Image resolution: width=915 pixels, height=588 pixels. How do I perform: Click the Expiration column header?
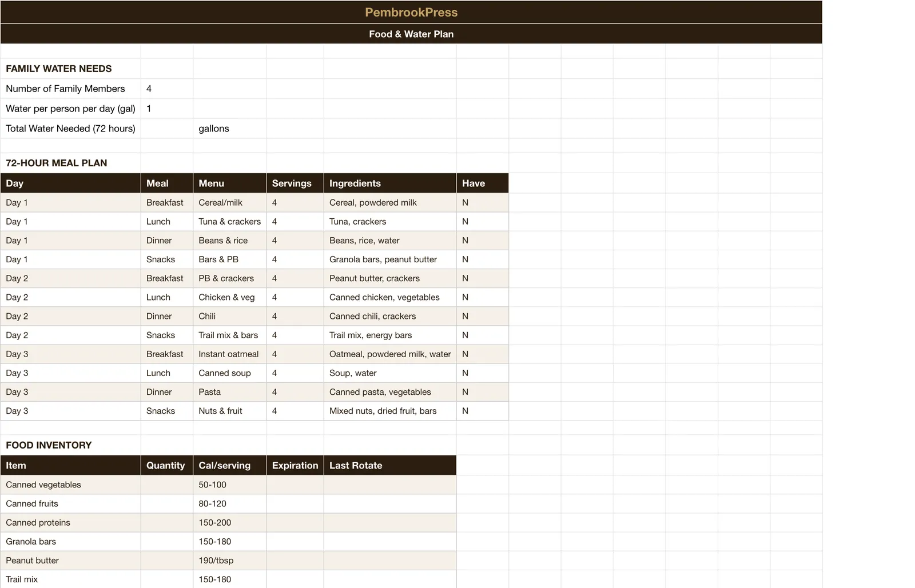295,466
